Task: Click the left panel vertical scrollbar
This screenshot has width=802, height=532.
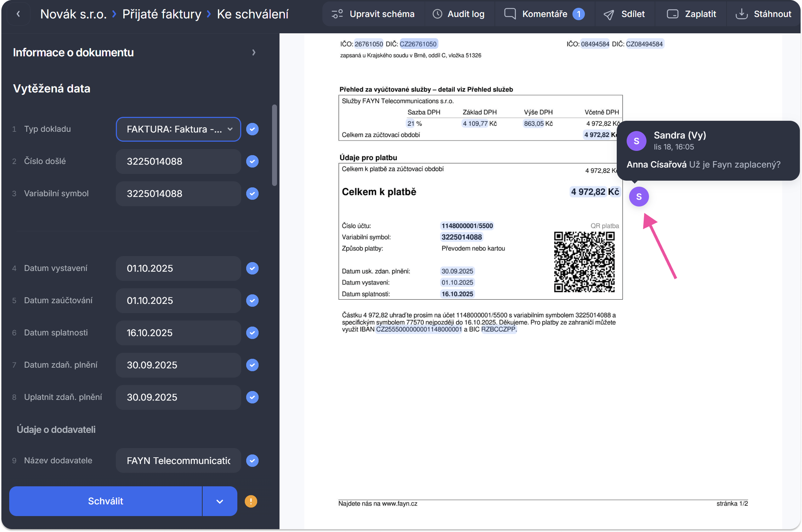Action: tap(274, 145)
